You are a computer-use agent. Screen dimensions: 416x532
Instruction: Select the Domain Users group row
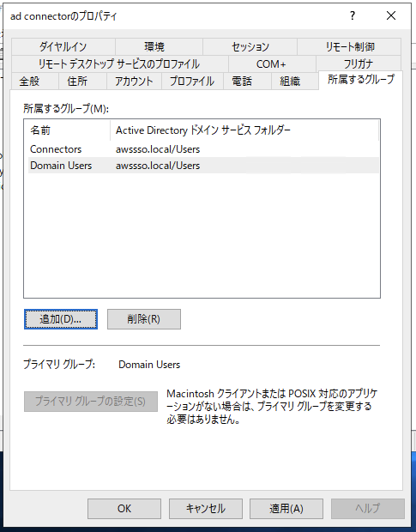[203, 166]
